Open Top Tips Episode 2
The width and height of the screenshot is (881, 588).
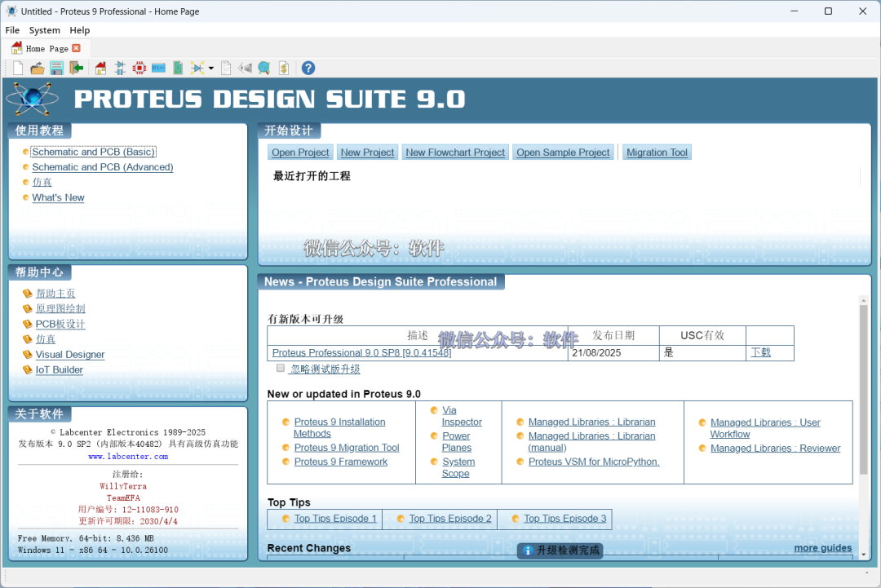click(x=450, y=519)
